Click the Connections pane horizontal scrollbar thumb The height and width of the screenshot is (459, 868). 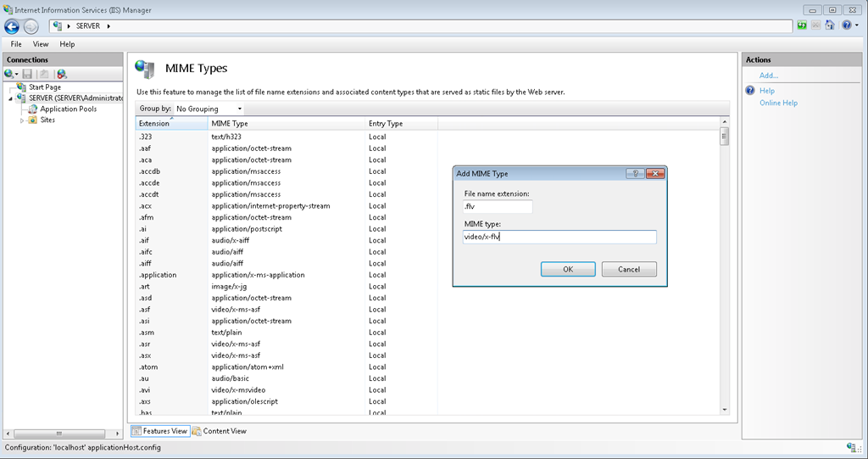pyautogui.click(x=59, y=434)
